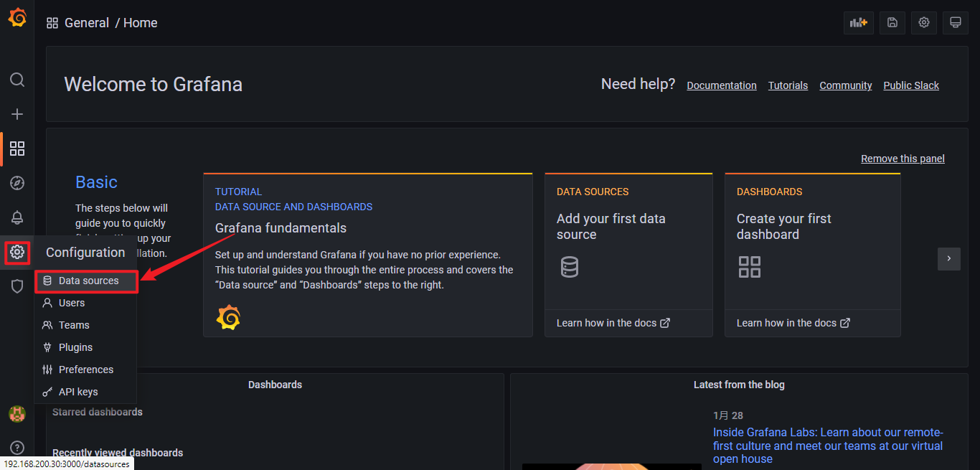The image size is (980, 470).
Task: Click the Recently viewed dashboards heading
Action: [x=117, y=453]
